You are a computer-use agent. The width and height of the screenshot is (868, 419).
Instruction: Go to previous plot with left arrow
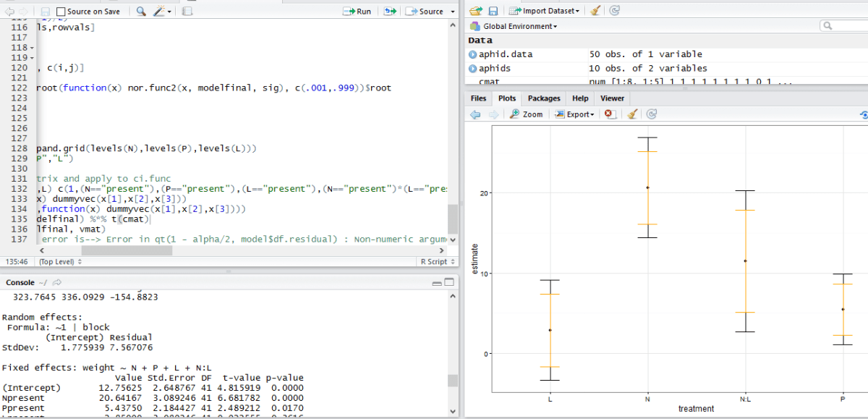pyautogui.click(x=475, y=114)
